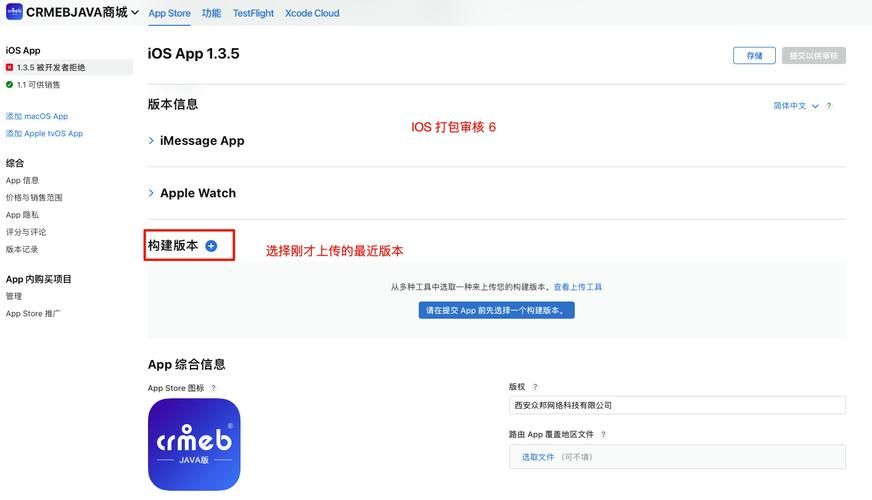Select version 1.3.5 被开发者拒绝 in sidebar
This screenshot has width=872, height=500.
[68, 67]
